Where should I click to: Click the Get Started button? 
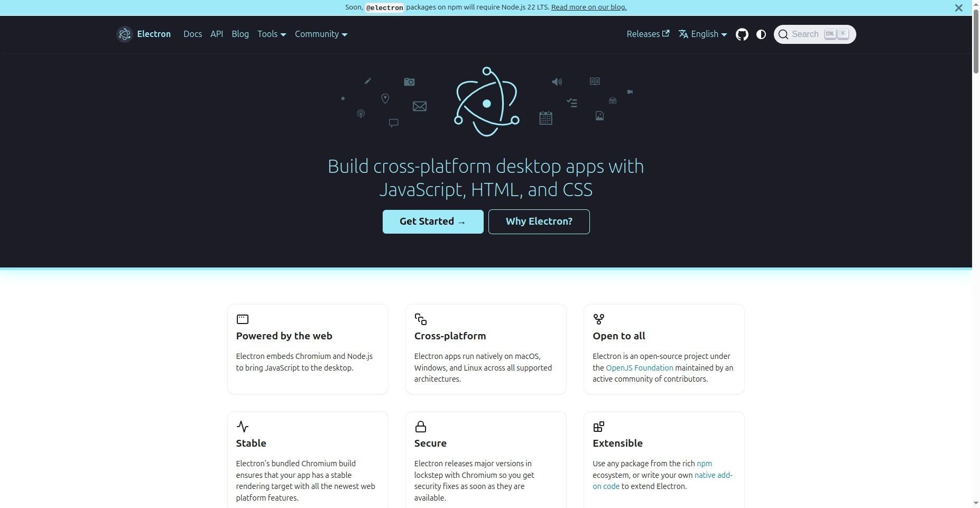pos(433,221)
